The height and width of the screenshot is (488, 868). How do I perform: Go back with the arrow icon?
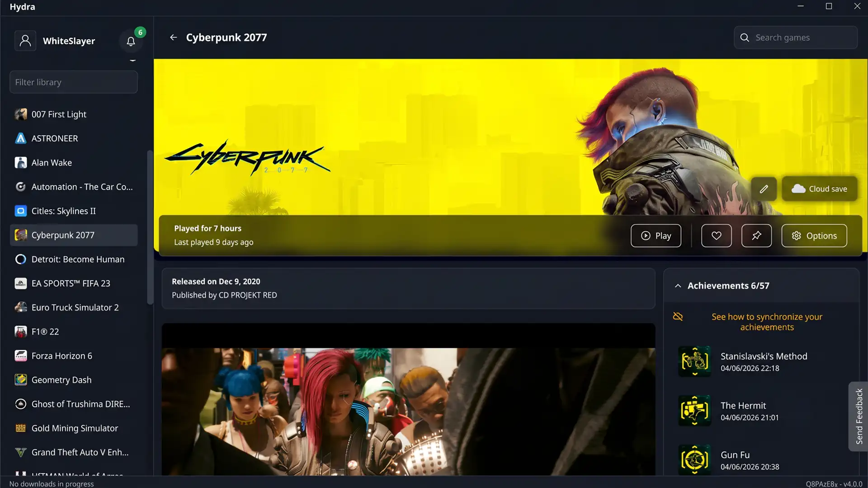(x=173, y=38)
